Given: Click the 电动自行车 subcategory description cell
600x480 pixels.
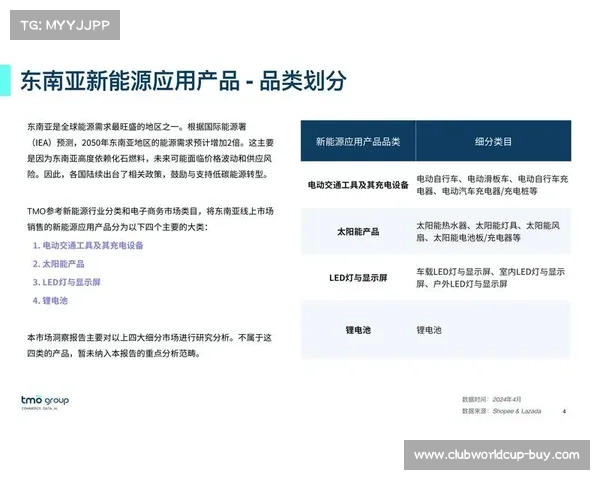Looking at the screenshot, I should click(492, 185).
